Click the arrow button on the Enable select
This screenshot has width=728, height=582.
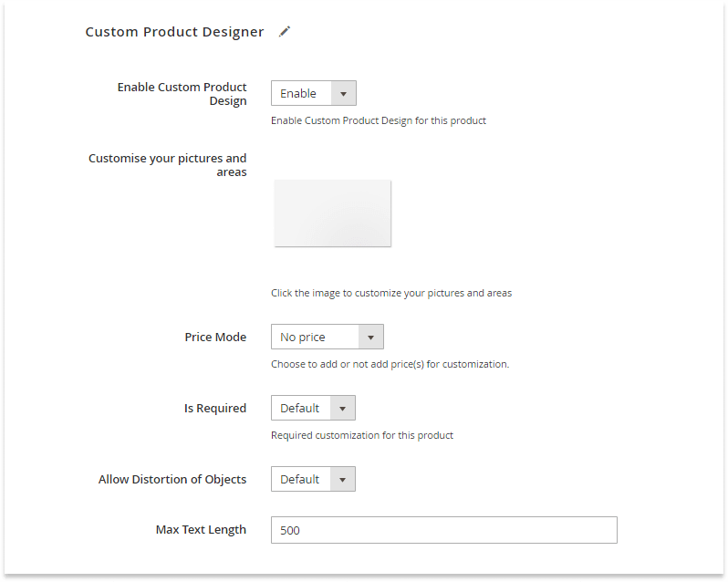(x=344, y=93)
